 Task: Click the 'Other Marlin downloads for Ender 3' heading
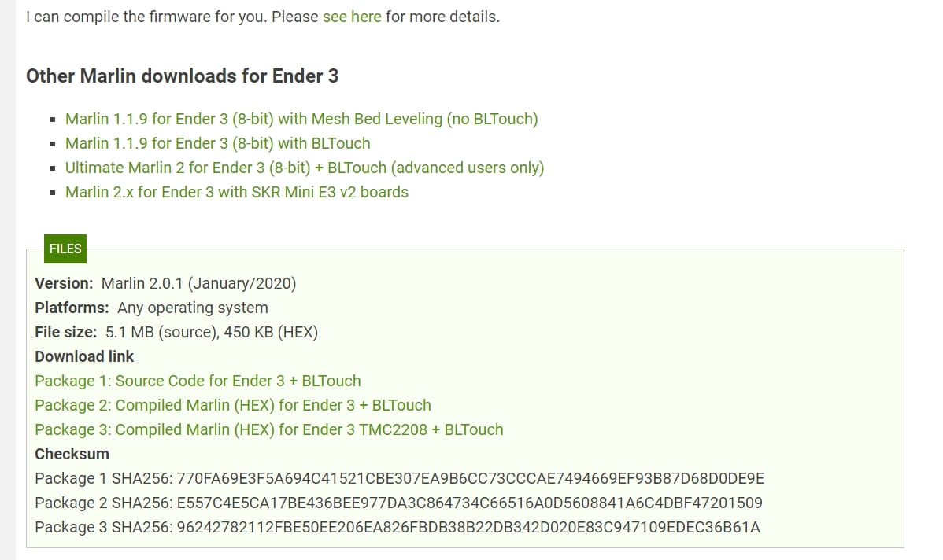coord(183,76)
